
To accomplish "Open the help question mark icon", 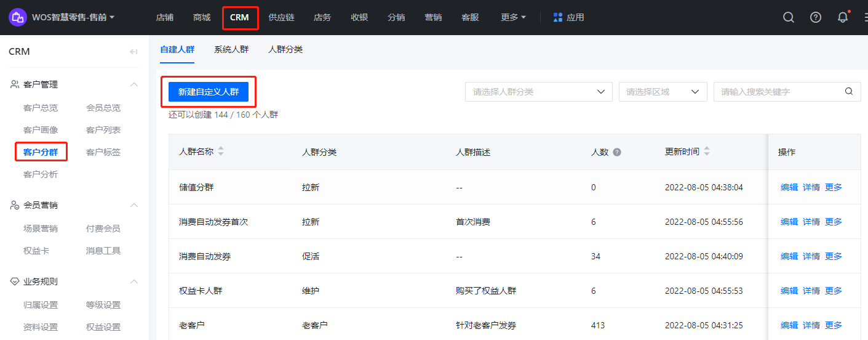I will point(816,17).
